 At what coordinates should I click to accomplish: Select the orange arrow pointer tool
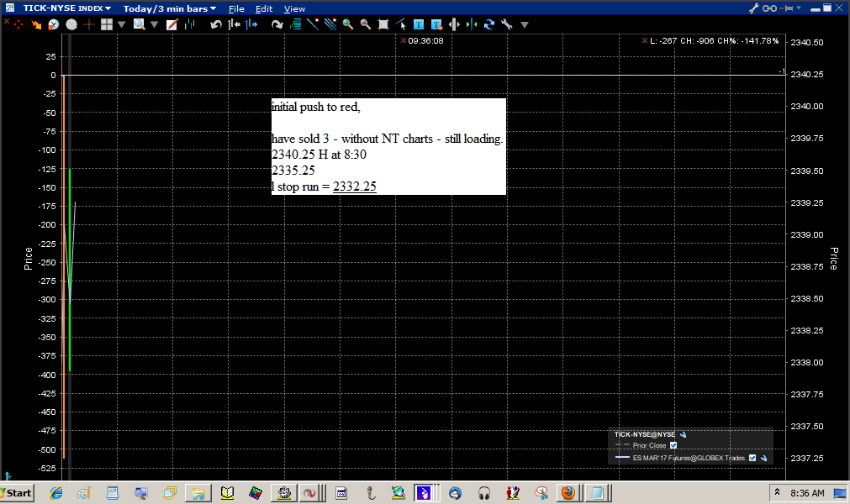[36, 24]
